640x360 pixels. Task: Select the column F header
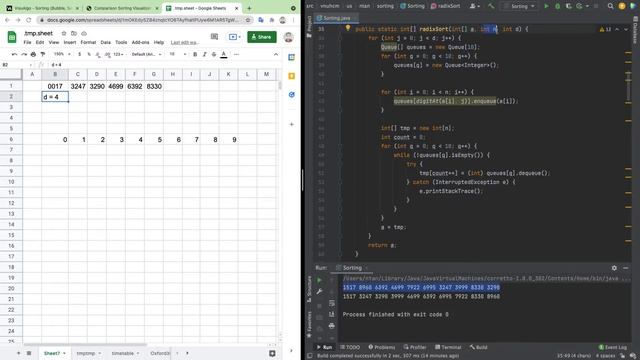tap(135, 74)
